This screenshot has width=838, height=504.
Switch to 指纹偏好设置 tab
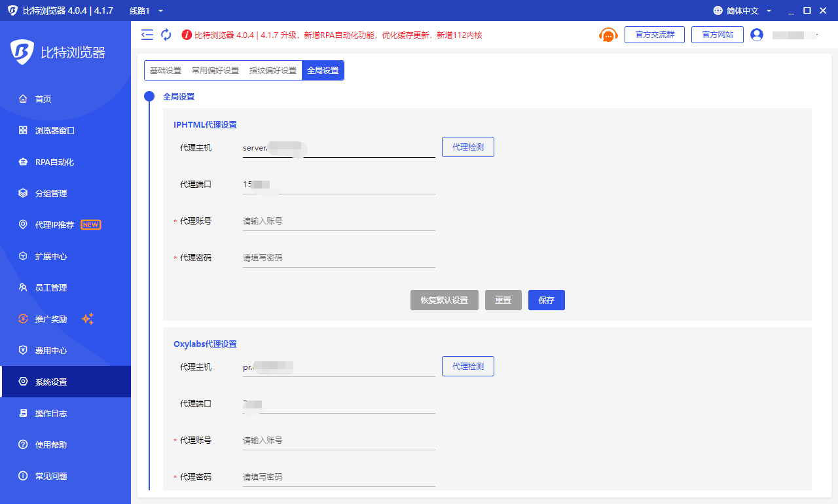click(x=273, y=71)
